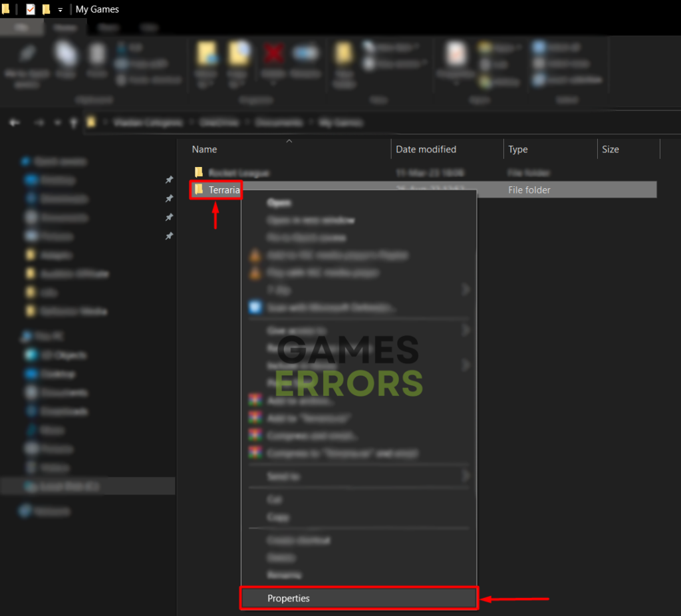
Task: Expand the Give access to submenu arrow
Action: tap(467, 330)
